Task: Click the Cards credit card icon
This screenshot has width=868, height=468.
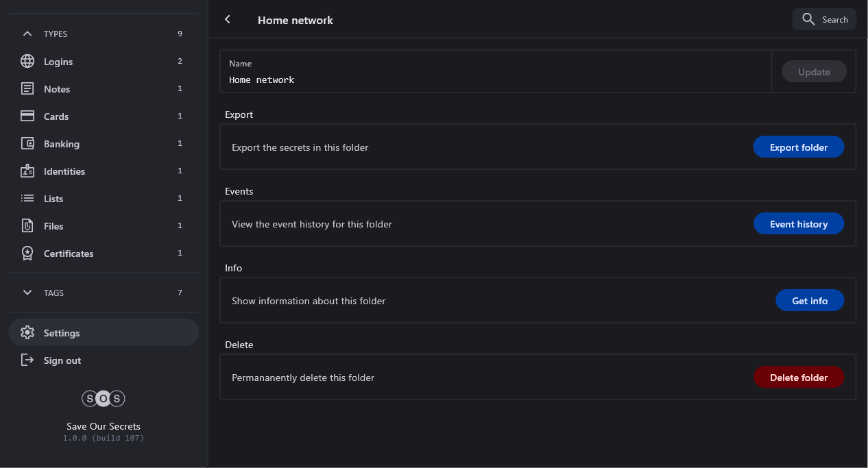Action: 27,116
